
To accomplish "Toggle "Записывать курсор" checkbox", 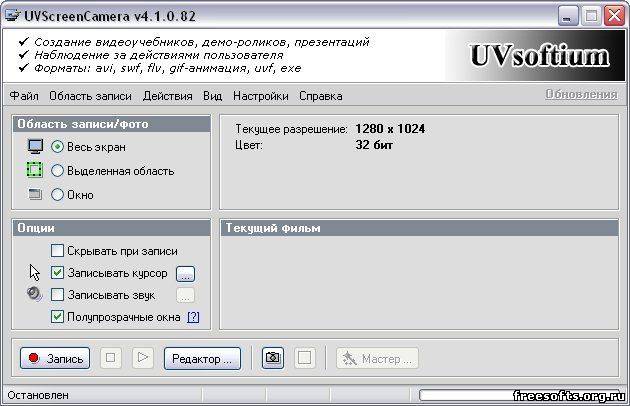I will pyautogui.click(x=57, y=273).
